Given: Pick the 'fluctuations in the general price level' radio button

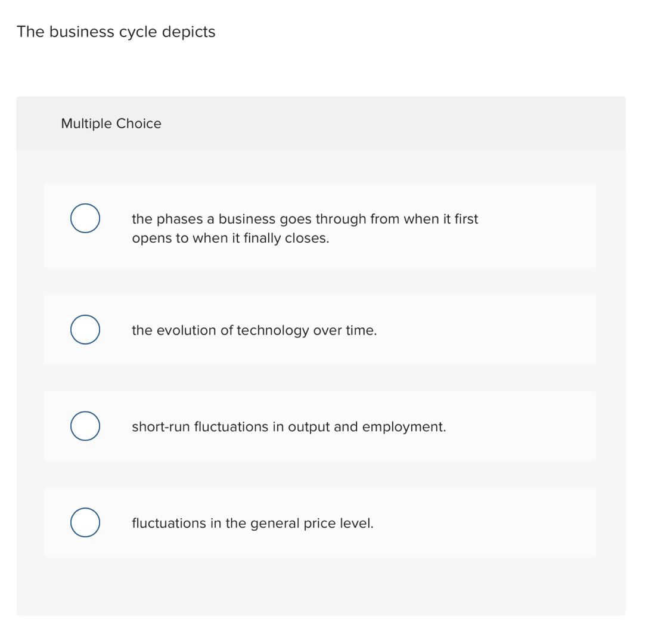Looking at the screenshot, I should click(x=85, y=522).
